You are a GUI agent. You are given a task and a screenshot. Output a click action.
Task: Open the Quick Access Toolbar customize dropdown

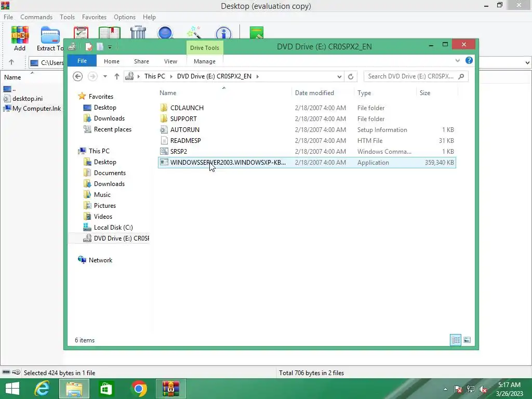point(110,47)
